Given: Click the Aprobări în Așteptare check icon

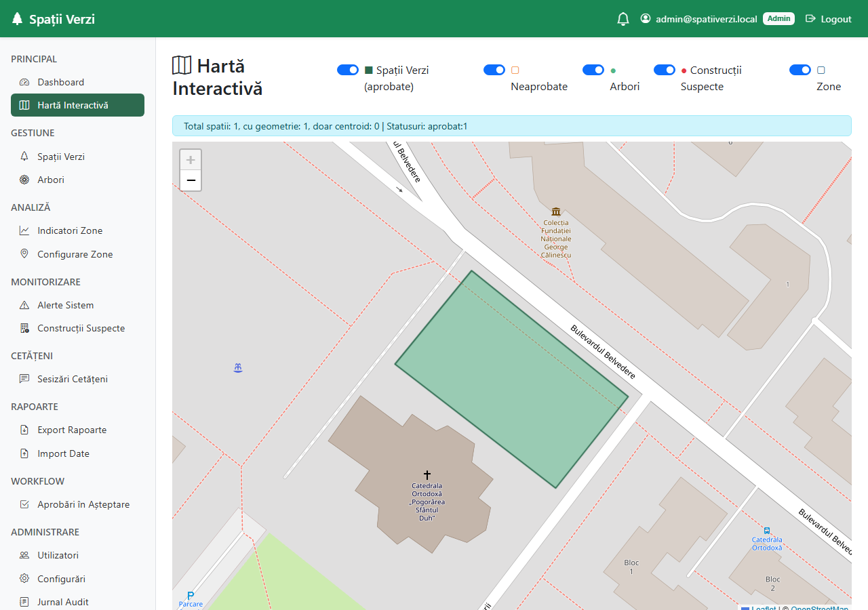Looking at the screenshot, I should point(24,504).
